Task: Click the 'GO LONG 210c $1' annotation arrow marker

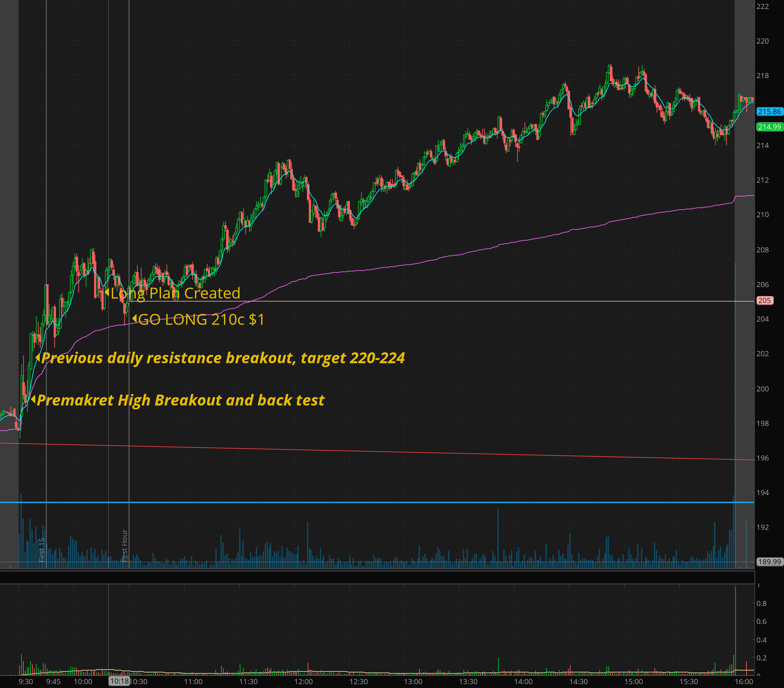Action: [x=135, y=318]
